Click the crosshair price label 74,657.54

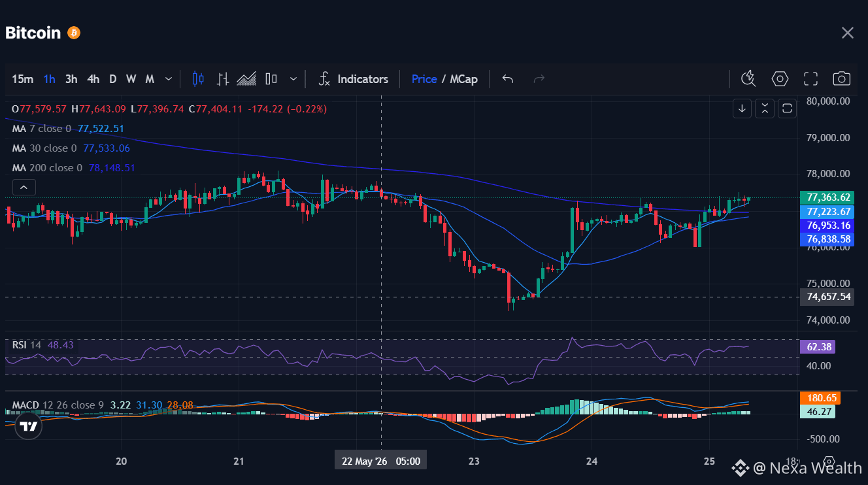point(827,297)
